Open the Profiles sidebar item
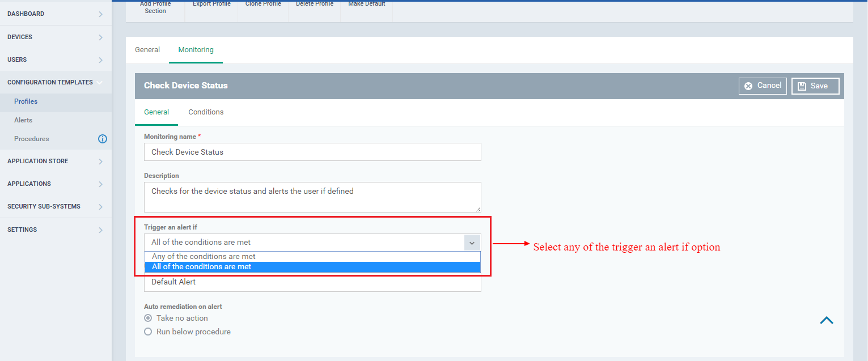This screenshot has height=361, width=868. point(56,101)
